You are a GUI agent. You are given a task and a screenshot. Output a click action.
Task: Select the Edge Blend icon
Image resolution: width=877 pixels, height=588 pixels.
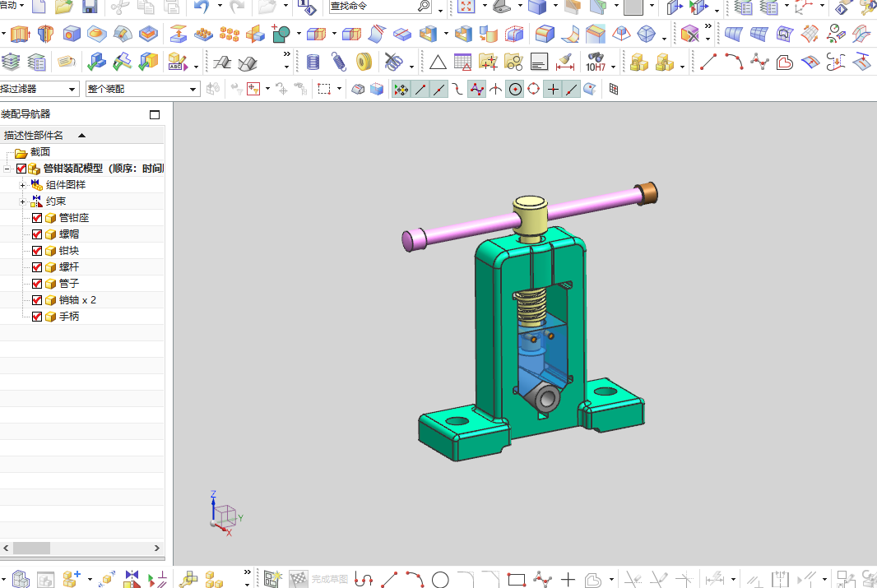pos(545,34)
